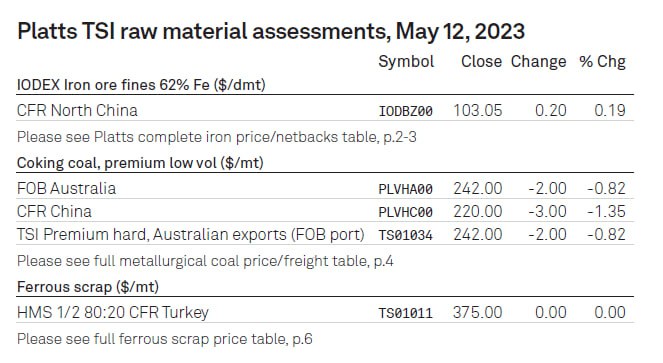Open the iron price/netbacks table reference note

[x=216, y=137]
